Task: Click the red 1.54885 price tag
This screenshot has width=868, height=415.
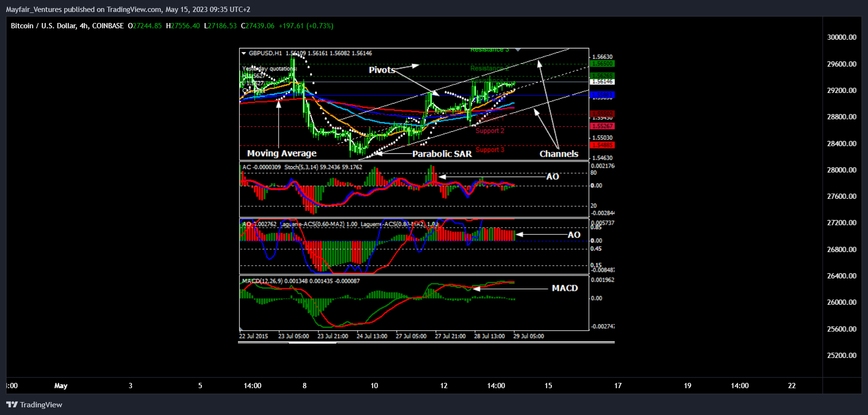Action: click(x=603, y=145)
